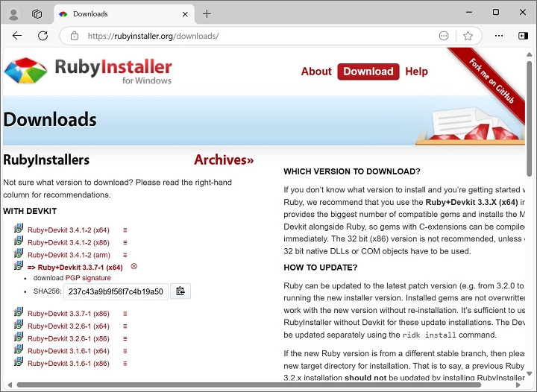Focus the address bar URL

point(153,36)
